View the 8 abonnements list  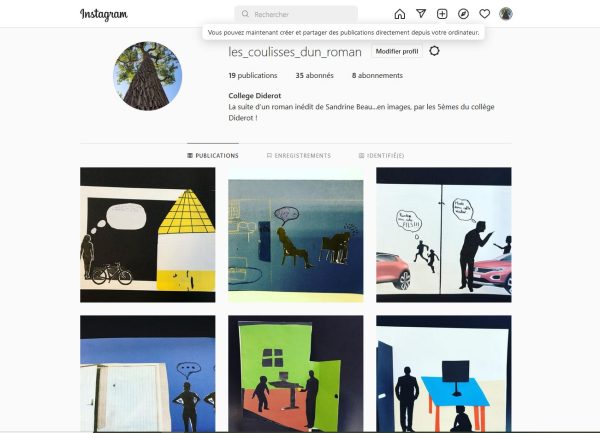click(x=377, y=76)
